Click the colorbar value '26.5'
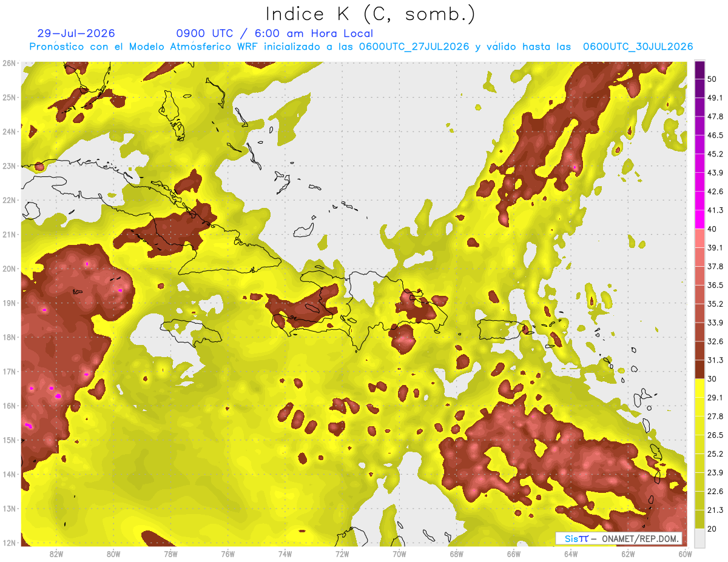 tap(715, 435)
